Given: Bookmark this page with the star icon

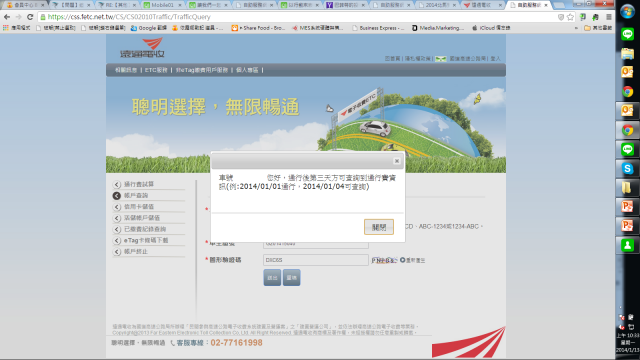Looking at the screenshot, I should [570, 17].
